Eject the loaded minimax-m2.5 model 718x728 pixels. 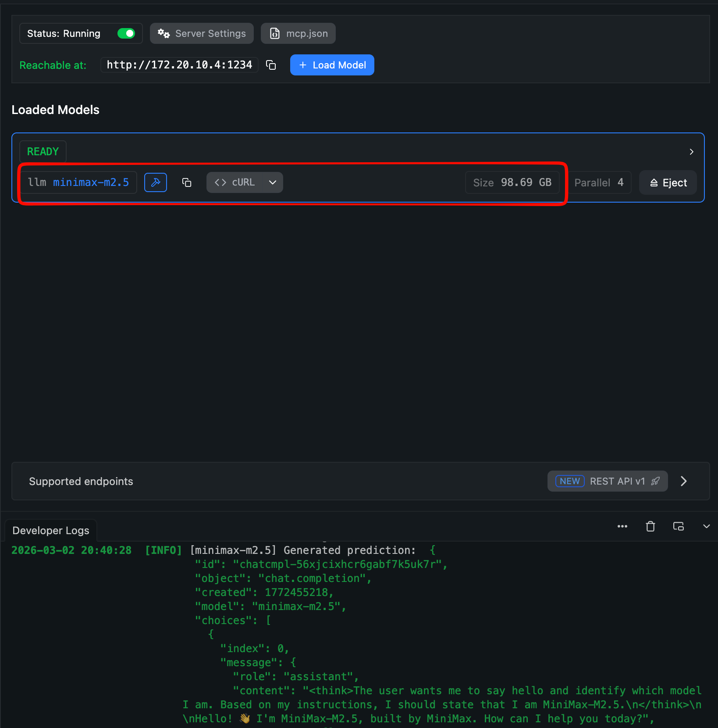tap(668, 182)
